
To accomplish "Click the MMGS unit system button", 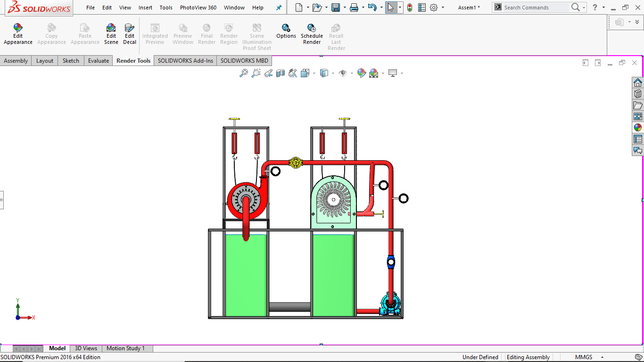I will click(x=584, y=357).
